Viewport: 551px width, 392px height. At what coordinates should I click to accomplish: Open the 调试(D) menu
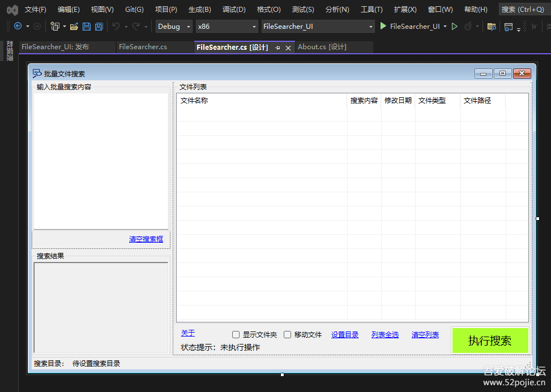(x=234, y=8)
